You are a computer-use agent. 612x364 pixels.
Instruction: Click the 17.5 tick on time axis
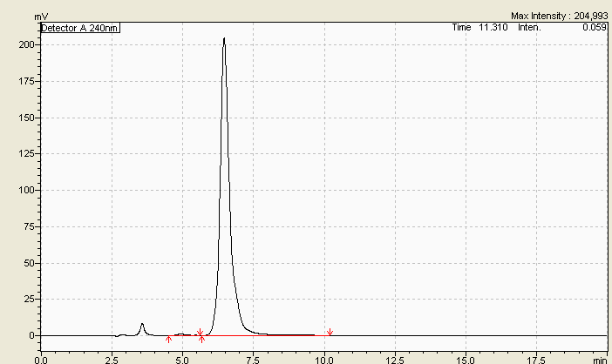(537, 358)
